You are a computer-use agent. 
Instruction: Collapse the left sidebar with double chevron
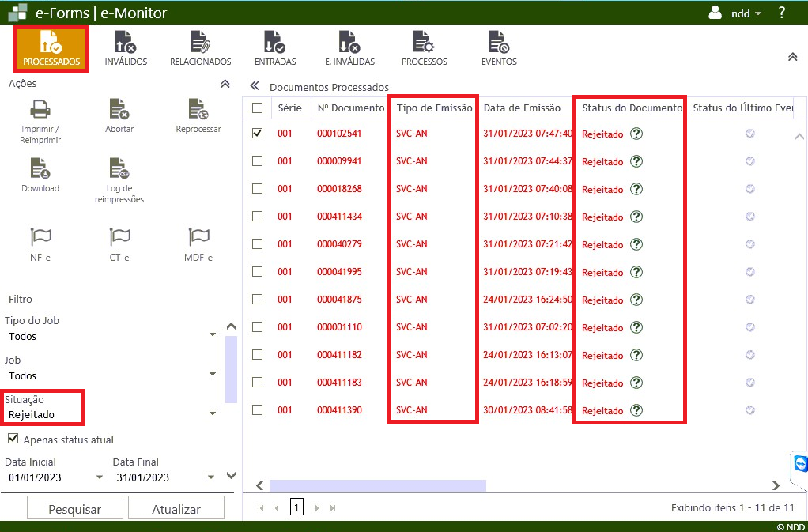click(x=254, y=86)
